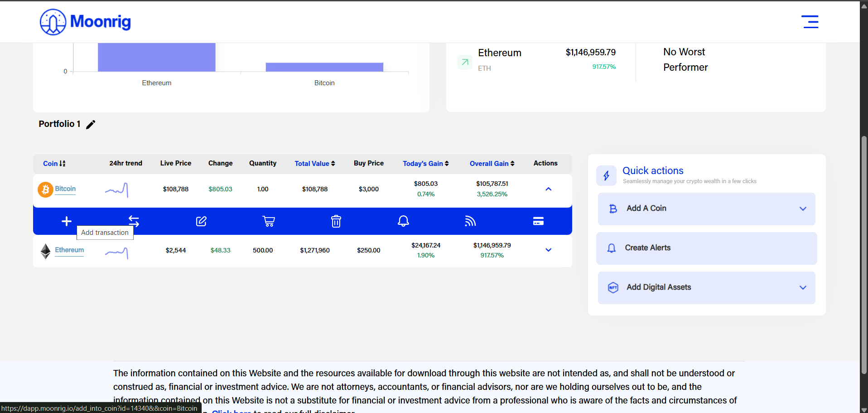
Task: Click the trash delete icon in Bitcoin actions
Action: [x=336, y=221]
